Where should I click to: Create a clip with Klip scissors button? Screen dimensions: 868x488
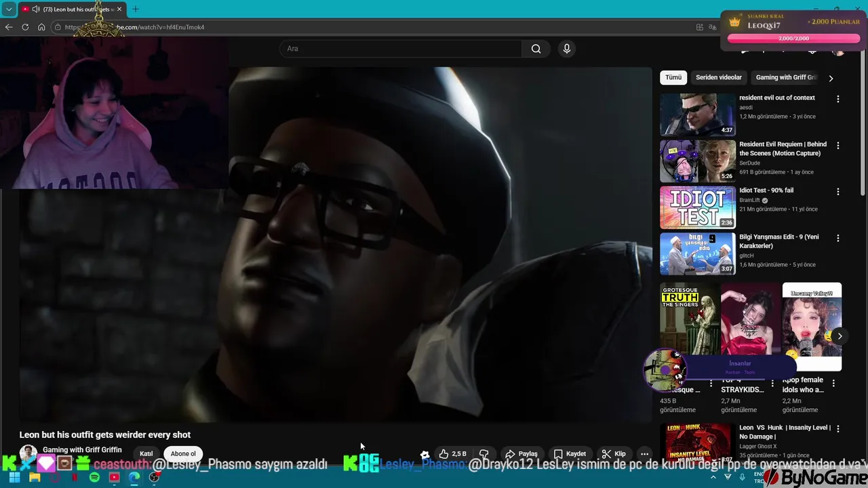614,454
